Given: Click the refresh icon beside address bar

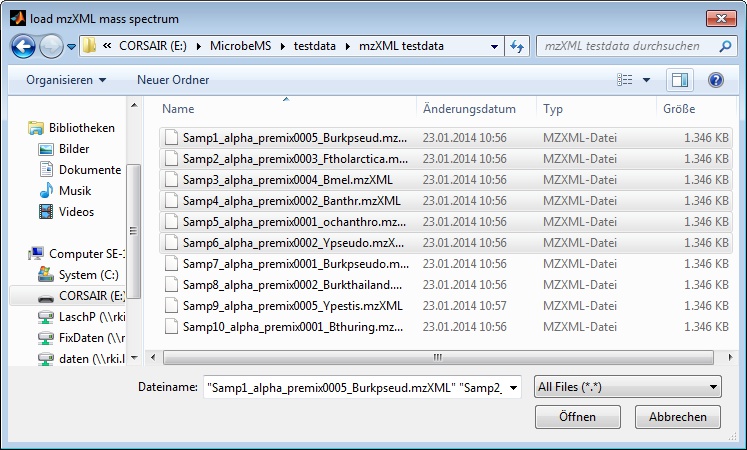Looking at the screenshot, I should click(x=518, y=46).
